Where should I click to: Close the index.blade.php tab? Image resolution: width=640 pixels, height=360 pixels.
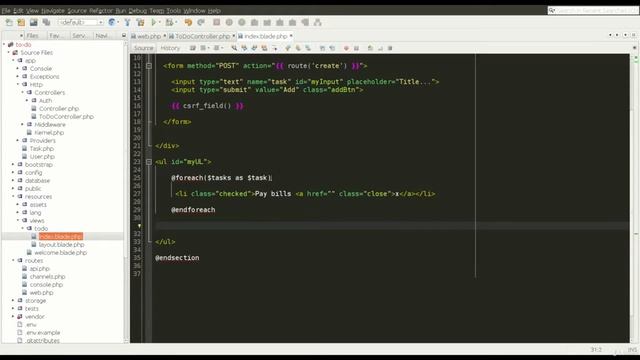coord(291,36)
